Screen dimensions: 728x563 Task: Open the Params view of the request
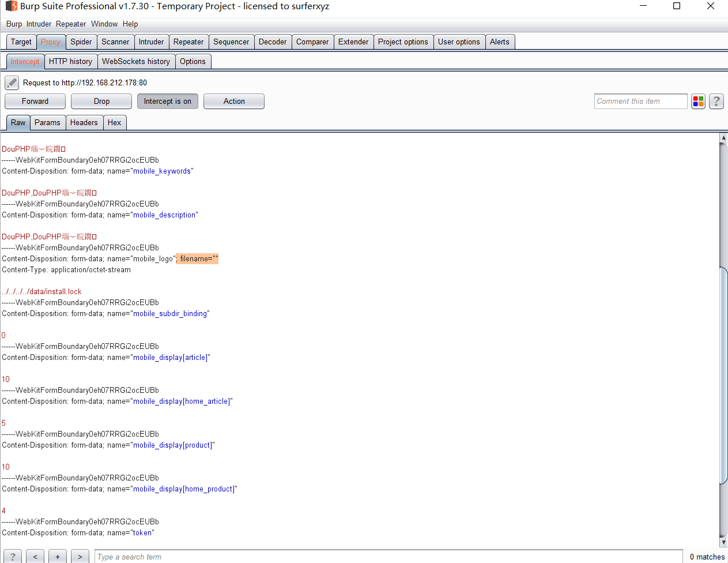pyautogui.click(x=47, y=122)
